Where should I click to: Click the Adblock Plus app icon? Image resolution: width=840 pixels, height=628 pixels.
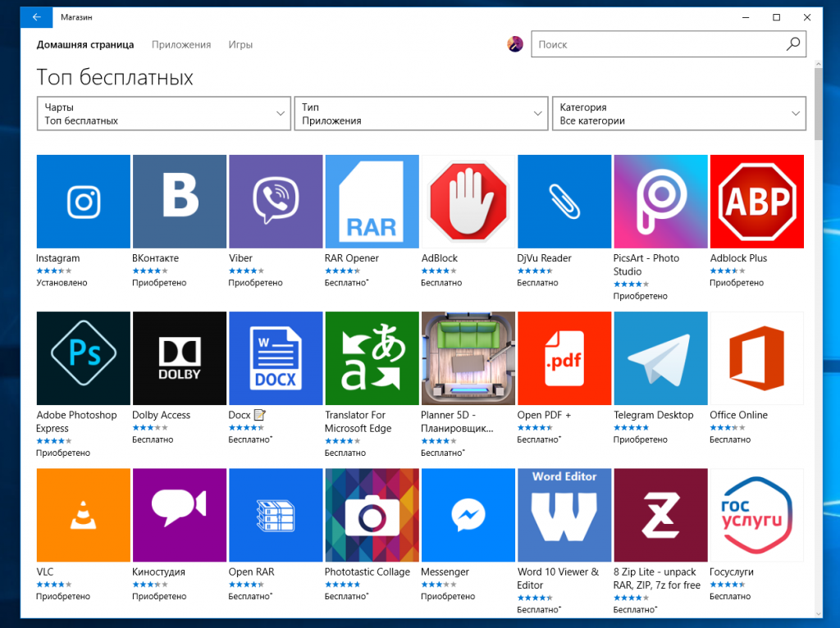(x=756, y=202)
